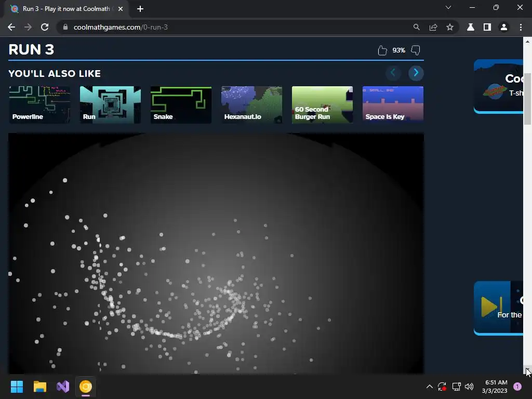532x399 pixels.
Task: Give Run 3 a thumbs down
Action: tap(416, 50)
